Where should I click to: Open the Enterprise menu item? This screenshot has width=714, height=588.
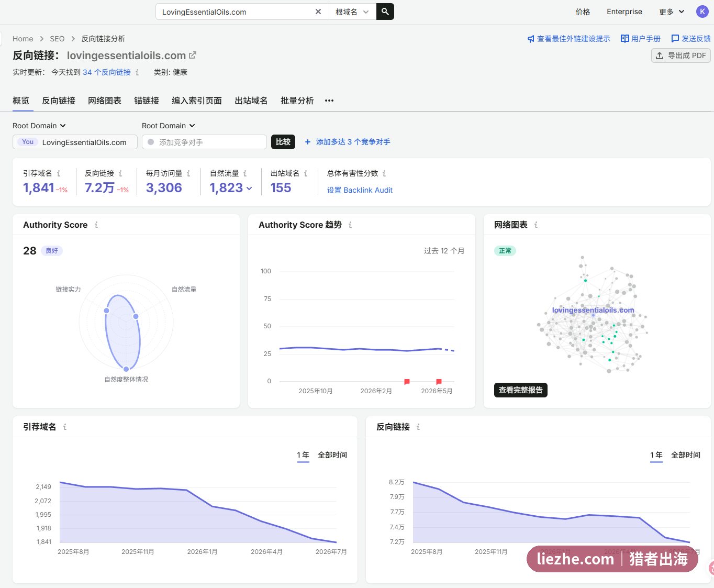pos(624,12)
